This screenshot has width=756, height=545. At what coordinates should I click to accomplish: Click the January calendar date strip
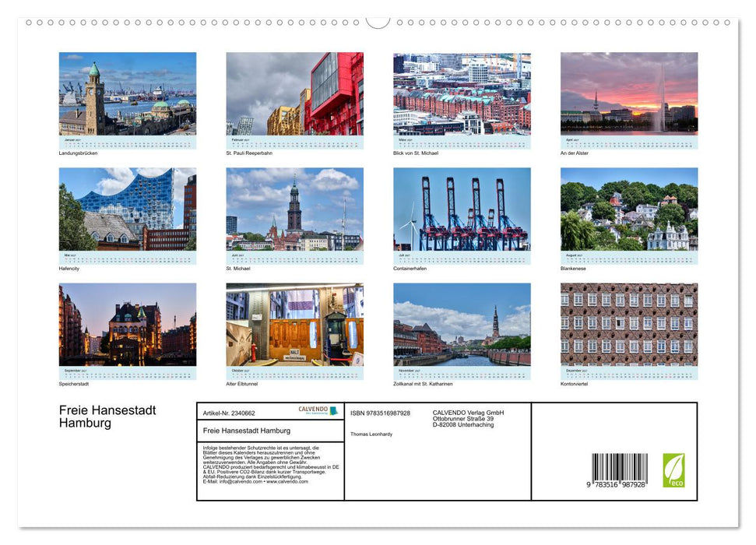(x=127, y=142)
